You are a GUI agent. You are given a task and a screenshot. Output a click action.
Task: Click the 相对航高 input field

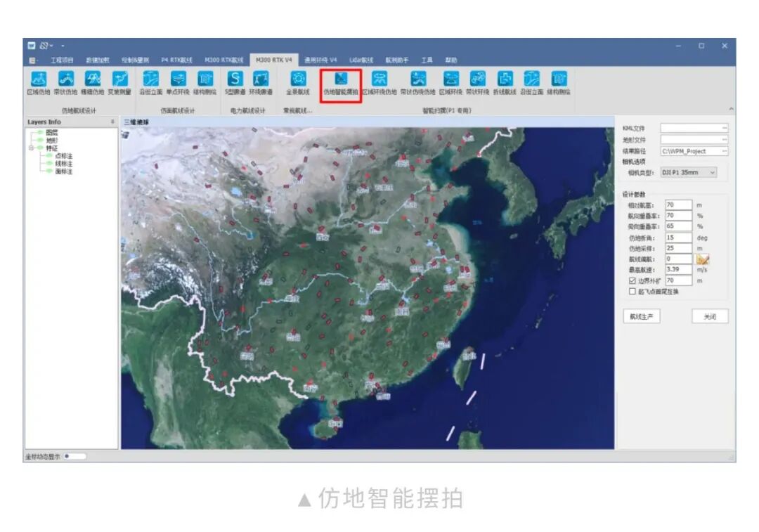[678, 205]
